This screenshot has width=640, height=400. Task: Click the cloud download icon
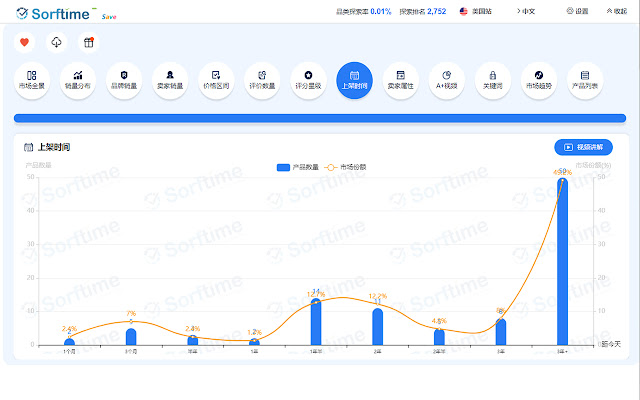tap(57, 42)
